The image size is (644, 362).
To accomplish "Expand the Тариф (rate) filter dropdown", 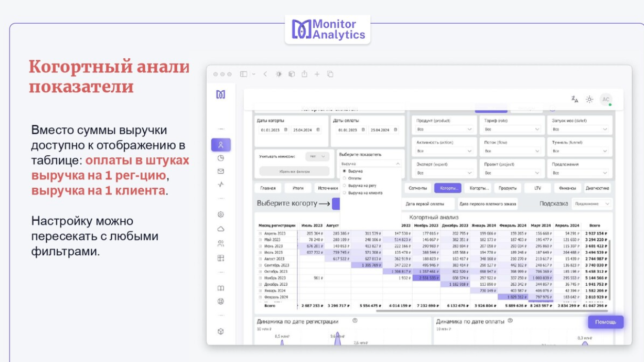I will tap(512, 129).
